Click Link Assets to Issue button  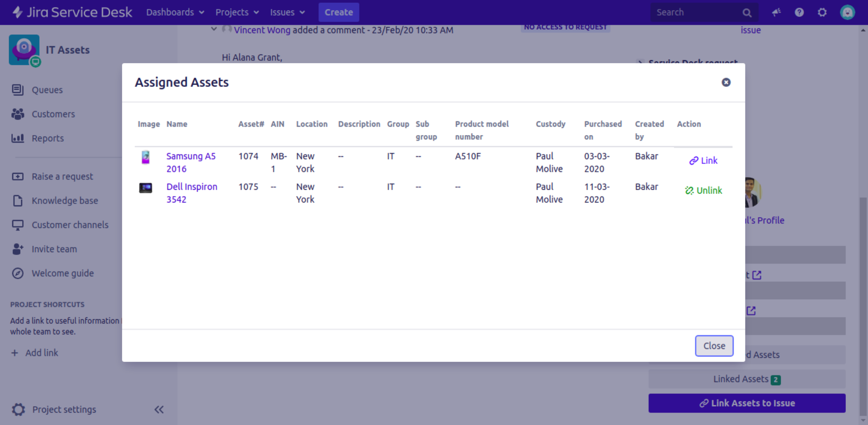747,403
